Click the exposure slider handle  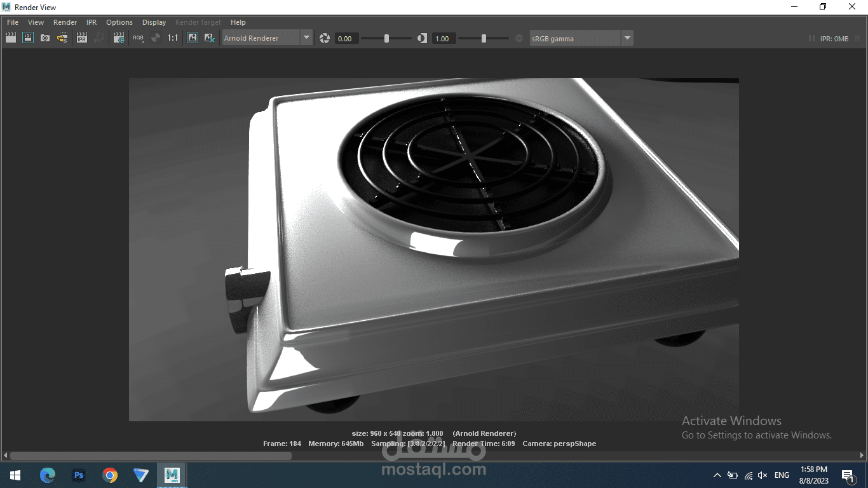tap(386, 38)
